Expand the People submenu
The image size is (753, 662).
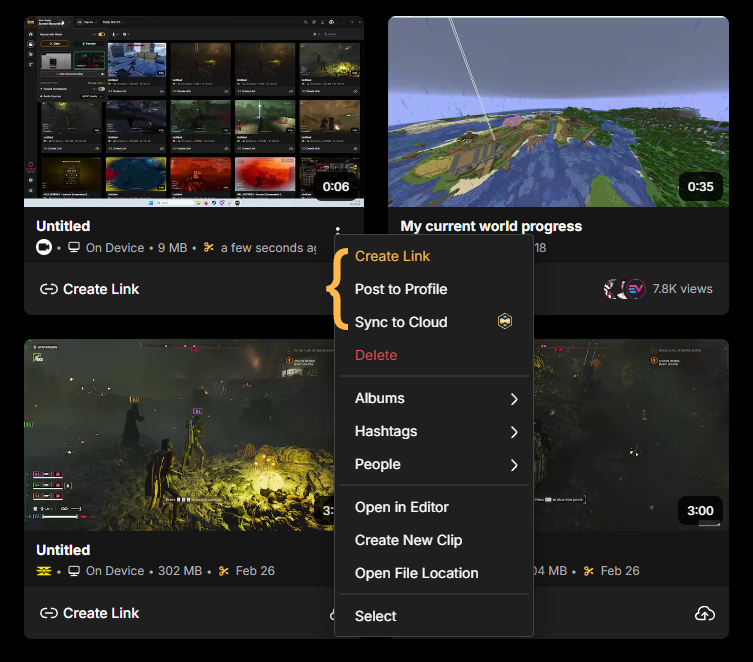tap(434, 465)
